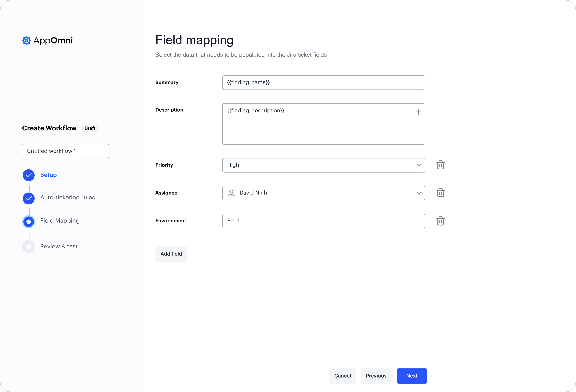Image resolution: width=576 pixels, height=392 pixels.
Task: Go back with the Previous button
Action: 376,376
